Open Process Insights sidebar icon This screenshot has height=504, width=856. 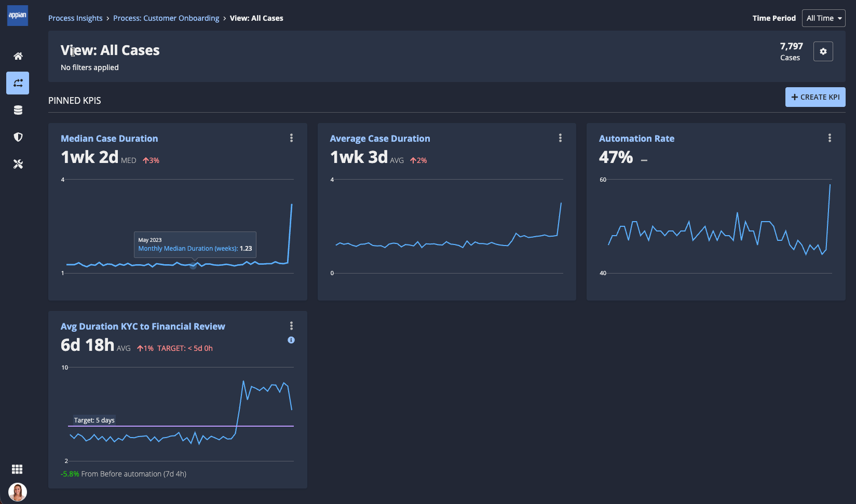click(x=18, y=83)
